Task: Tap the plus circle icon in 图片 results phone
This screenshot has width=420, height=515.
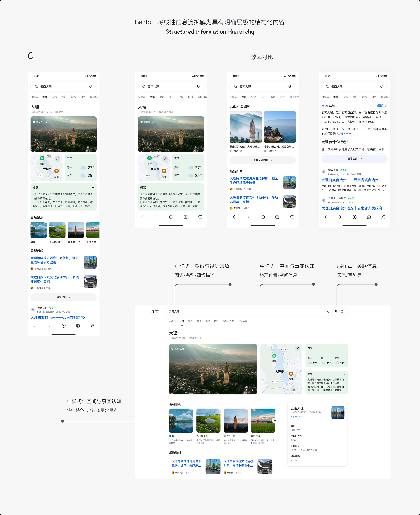Action: (x=263, y=217)
